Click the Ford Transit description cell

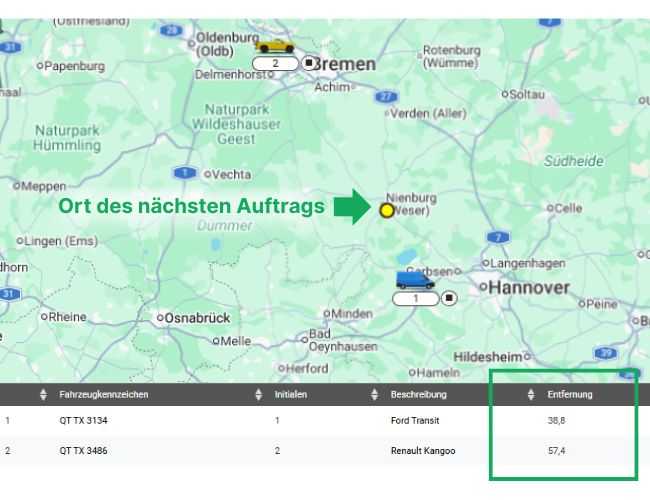tap(415, 420)
